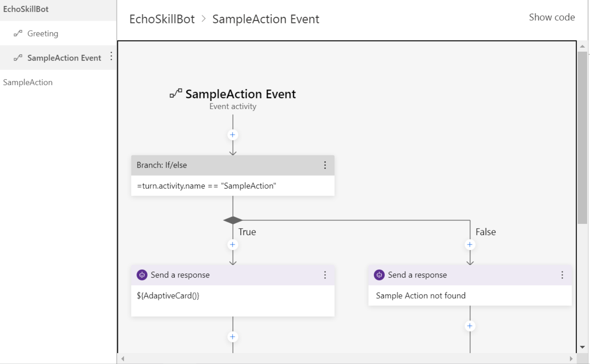This screenshot has width=590, height=364.
Task: Click the EchoSkillBot breadcrumb link
Action: (162, 19)
